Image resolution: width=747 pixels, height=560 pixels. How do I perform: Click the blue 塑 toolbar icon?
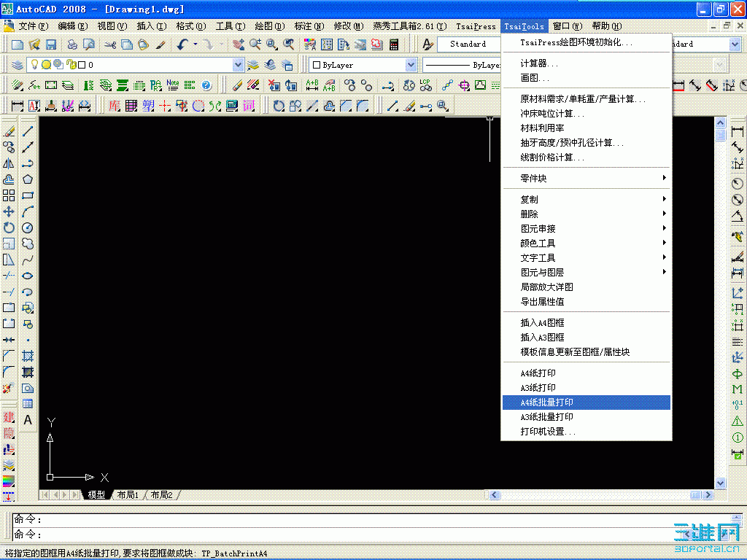tap(147, 105)
